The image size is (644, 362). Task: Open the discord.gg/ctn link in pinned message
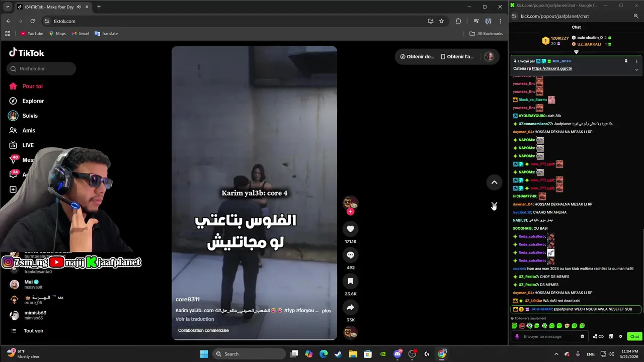(x=552, y=68)
